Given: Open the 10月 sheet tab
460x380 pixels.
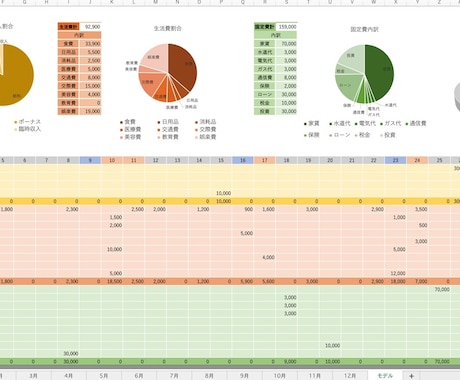Looking at the screenshot, I should point(279,376).
